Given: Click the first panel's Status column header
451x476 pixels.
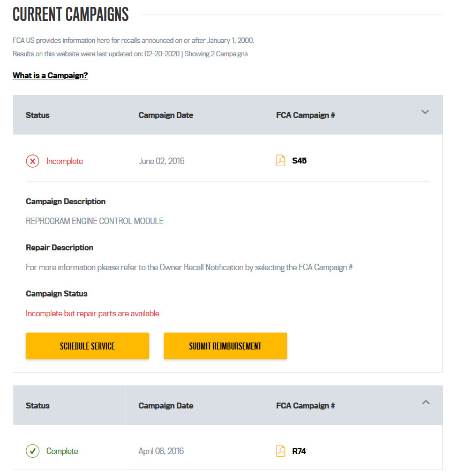Looking at the screenshot, I should pos(37,115).
